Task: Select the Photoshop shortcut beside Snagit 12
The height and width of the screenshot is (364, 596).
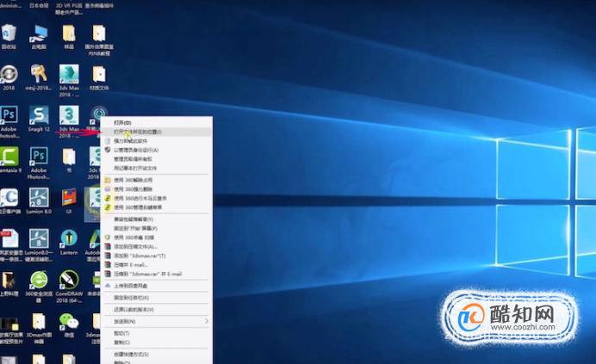Action: click(x=9, y=121)
